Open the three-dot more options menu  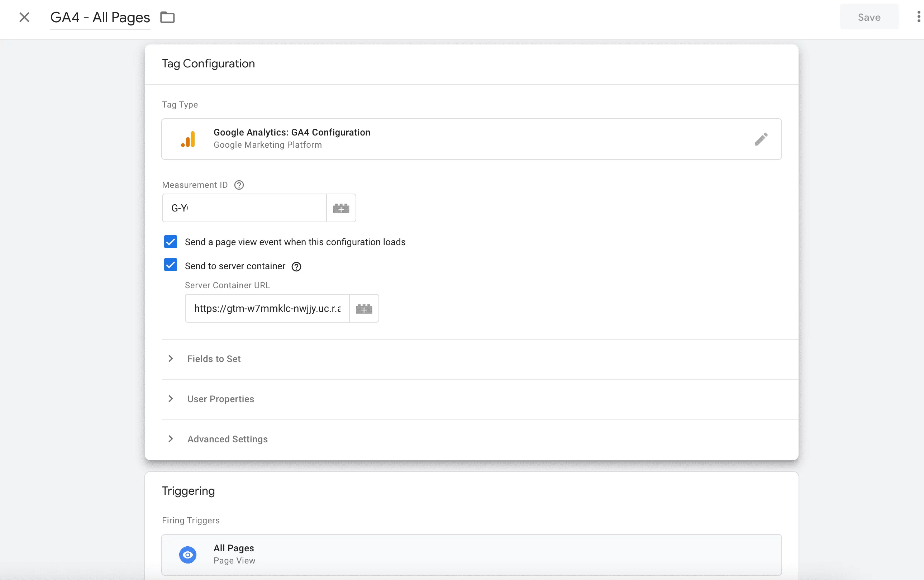click(918, 16)
